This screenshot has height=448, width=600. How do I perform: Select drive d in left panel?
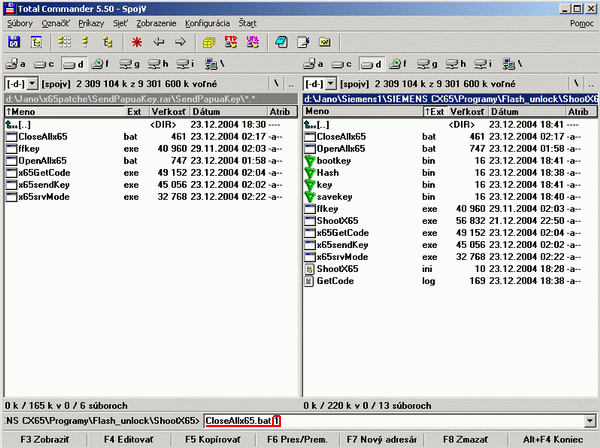tap(74, 64)
